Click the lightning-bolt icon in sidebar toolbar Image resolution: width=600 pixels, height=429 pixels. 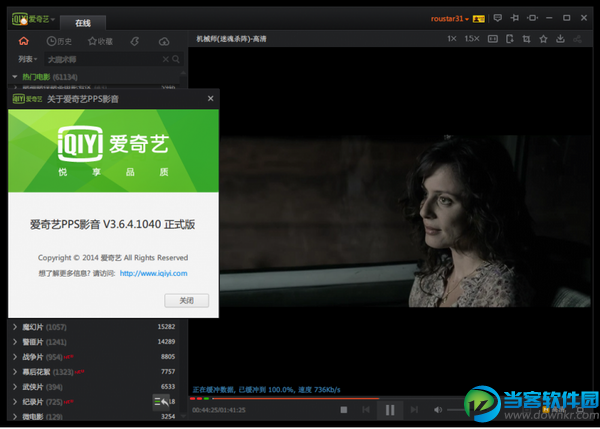click(x=135, y=41)
